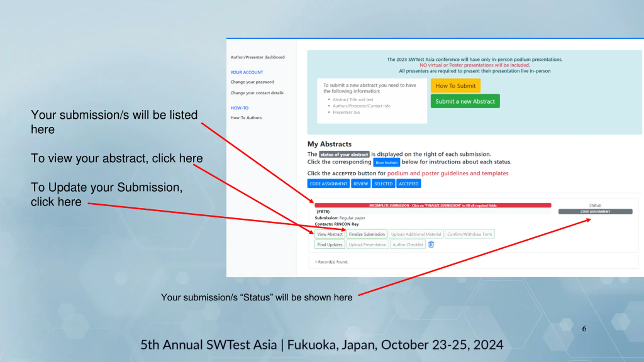The height and width of the screenshot is (362, 644).
Task: Select the SELECTED status button
Action: 383,184
